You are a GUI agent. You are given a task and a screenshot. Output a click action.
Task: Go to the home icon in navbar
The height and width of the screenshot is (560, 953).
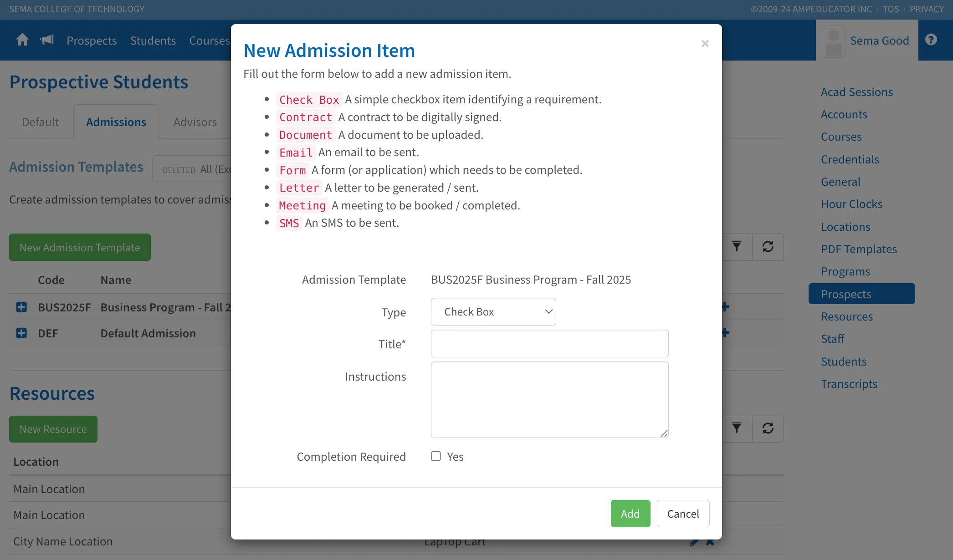[x=22, y=40]
